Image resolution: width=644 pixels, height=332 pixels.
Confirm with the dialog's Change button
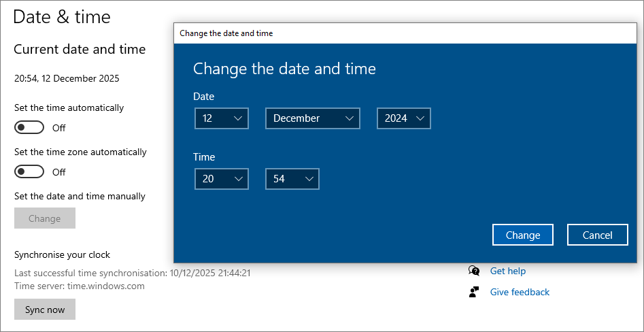[x=523, y=235]
